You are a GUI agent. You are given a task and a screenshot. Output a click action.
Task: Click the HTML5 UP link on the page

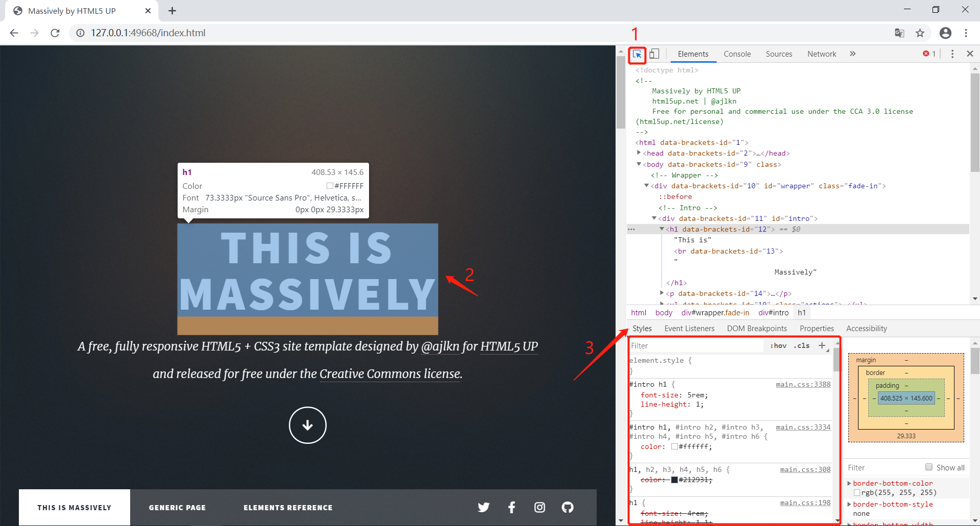(509, 346)
